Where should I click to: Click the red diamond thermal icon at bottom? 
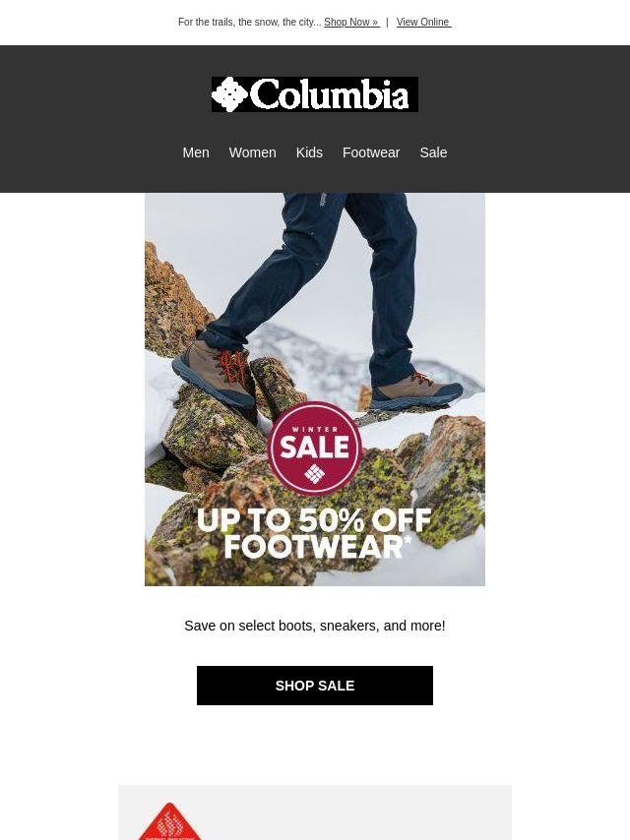170,821
